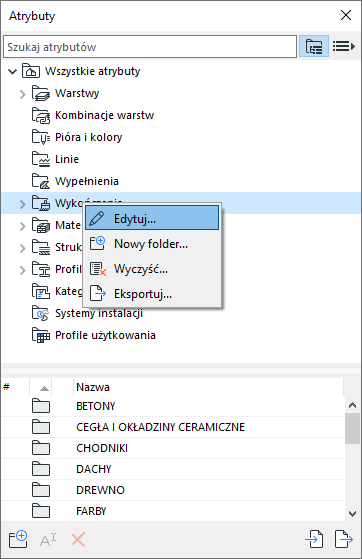Click the Systemy instalacji icon

coord(41,313)
